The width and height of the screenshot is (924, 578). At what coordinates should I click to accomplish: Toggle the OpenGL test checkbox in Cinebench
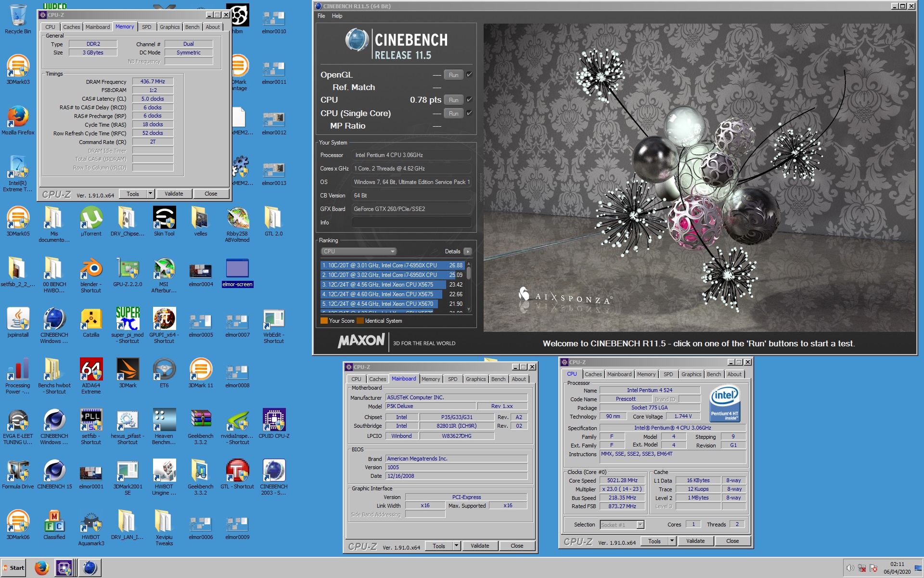[x=469, y=75]
